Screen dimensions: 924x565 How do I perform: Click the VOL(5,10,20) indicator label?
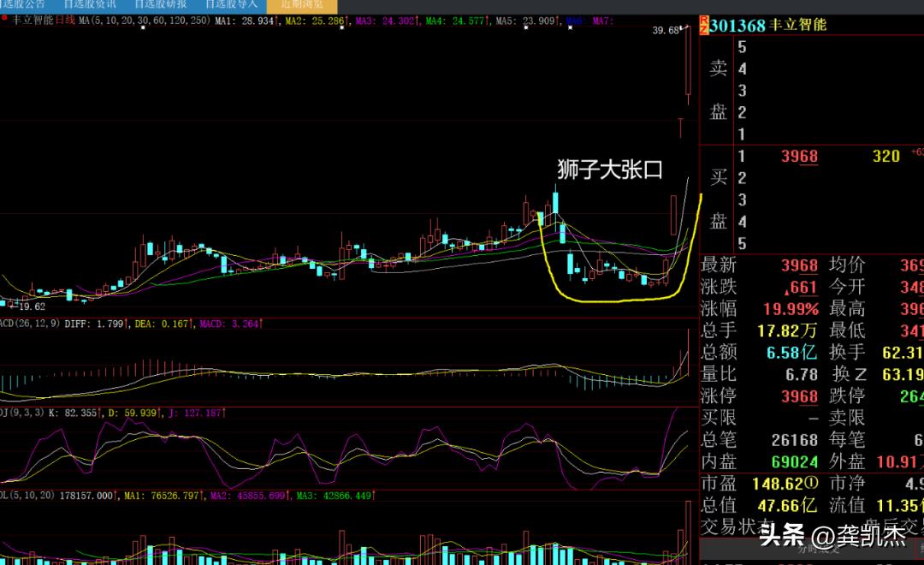tap(27, 496)
